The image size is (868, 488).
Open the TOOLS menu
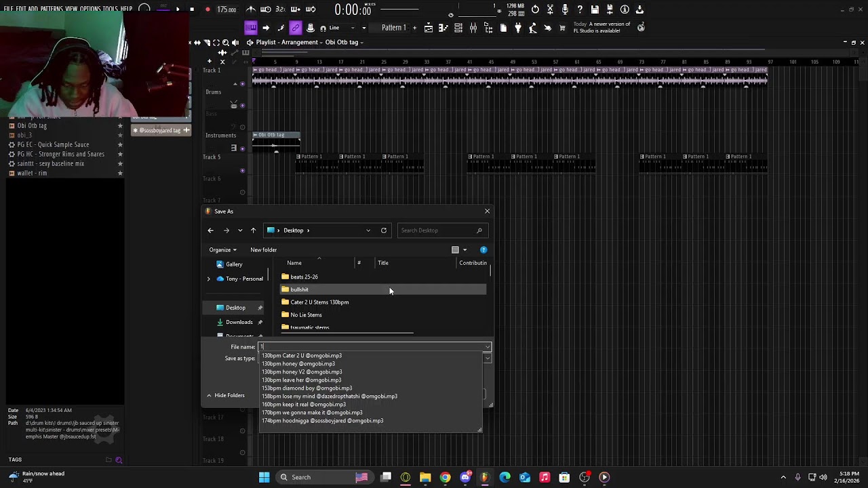pos(109,9)
